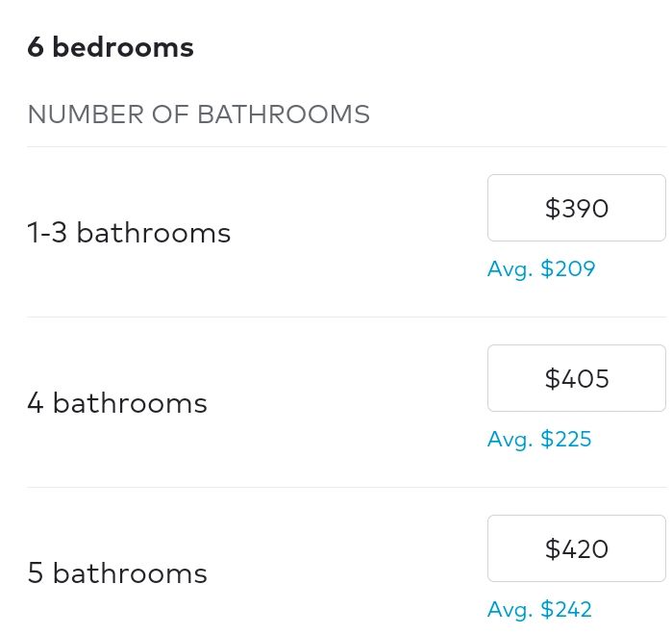Click the $405 price input field
The height and width of the screenshot is (635, 672).
(x=576, y=378)
